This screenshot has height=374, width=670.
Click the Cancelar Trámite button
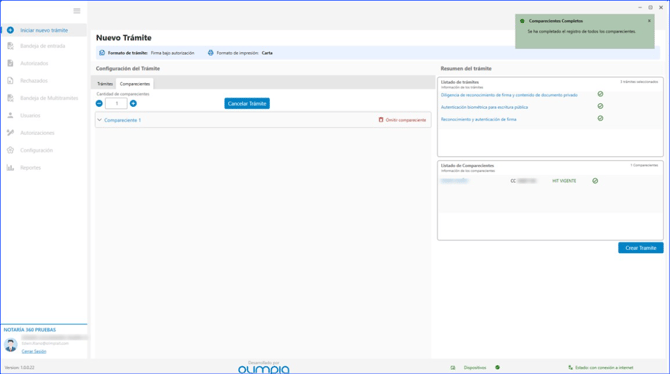pyautogui.click(x=247, y=103)
